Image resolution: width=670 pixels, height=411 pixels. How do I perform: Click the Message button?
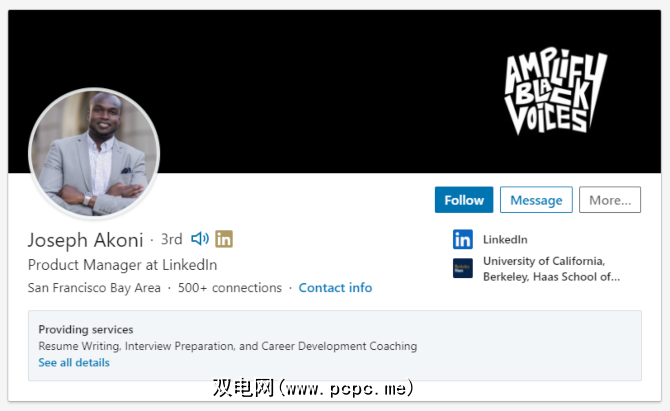(536, 200)
